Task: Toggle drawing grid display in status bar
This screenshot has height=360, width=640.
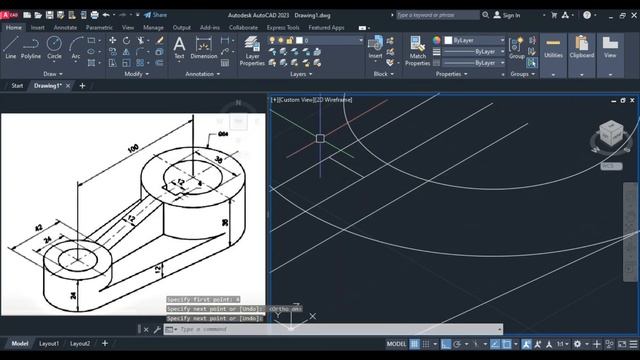Action: (x=414, y=344)
